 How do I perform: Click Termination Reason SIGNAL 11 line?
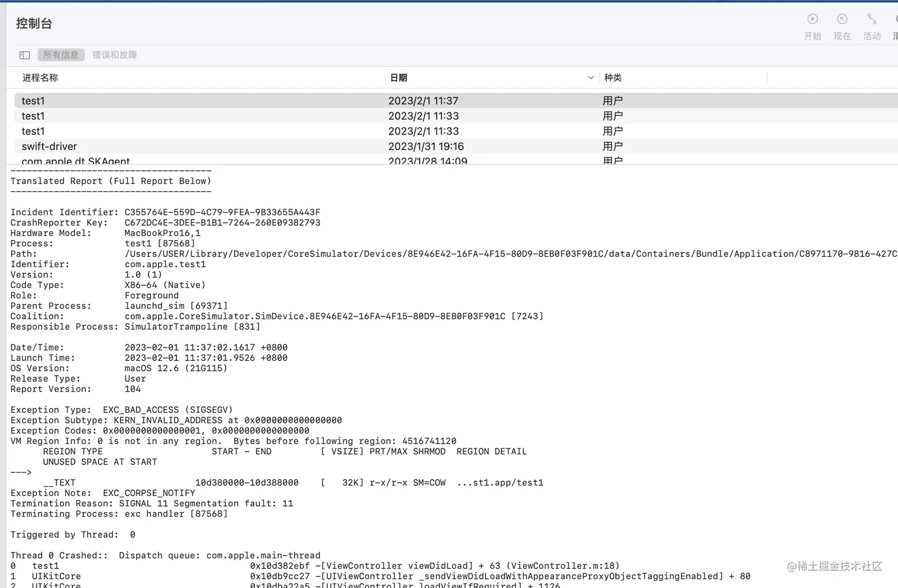tap(152, 503)
